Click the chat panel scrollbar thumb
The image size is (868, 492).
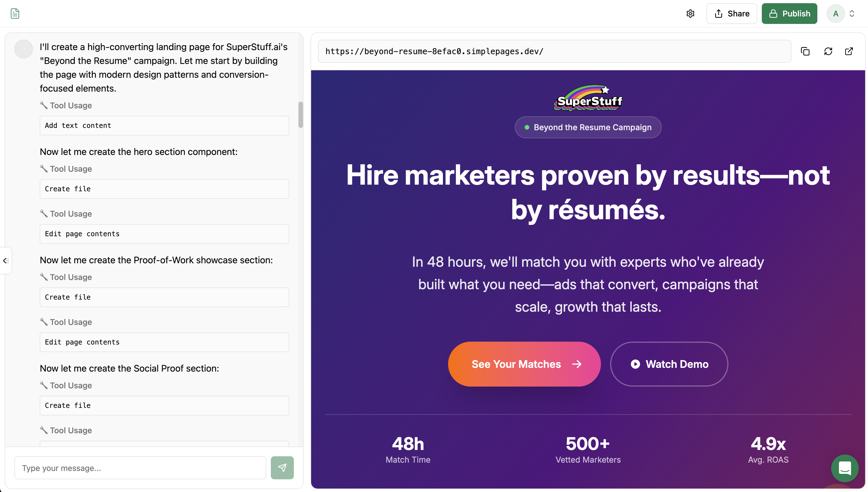pos(300,115)
